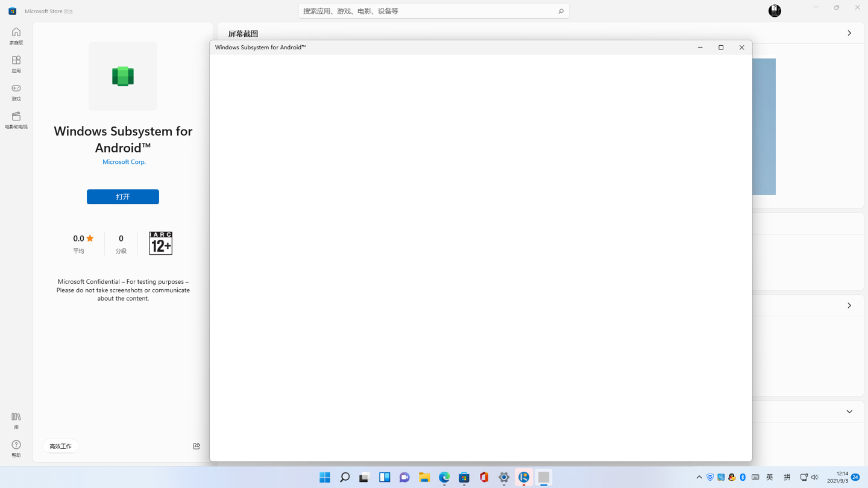Open the Home page in Store sidebar
This screenshot has width=868, height=488.
tap(16, 36)
